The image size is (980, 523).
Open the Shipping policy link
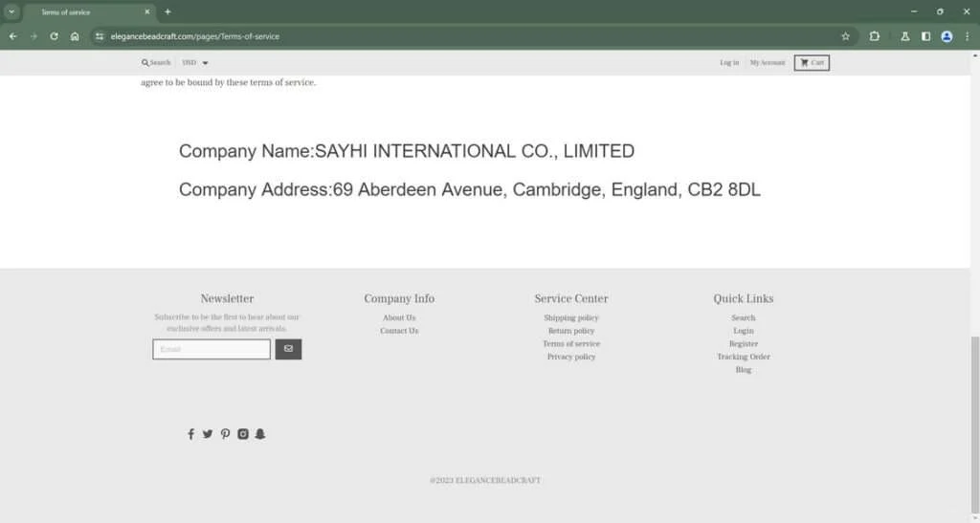pyautogui.click(x=570, y=317)
